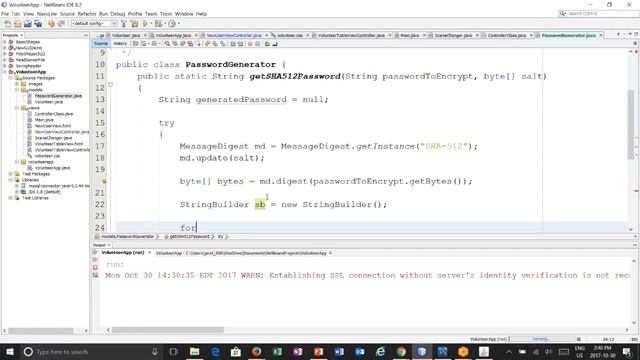Click the Toggle Bookmark editor icon
This screenshot has height=360, width=640.
[x=223, y=44]
